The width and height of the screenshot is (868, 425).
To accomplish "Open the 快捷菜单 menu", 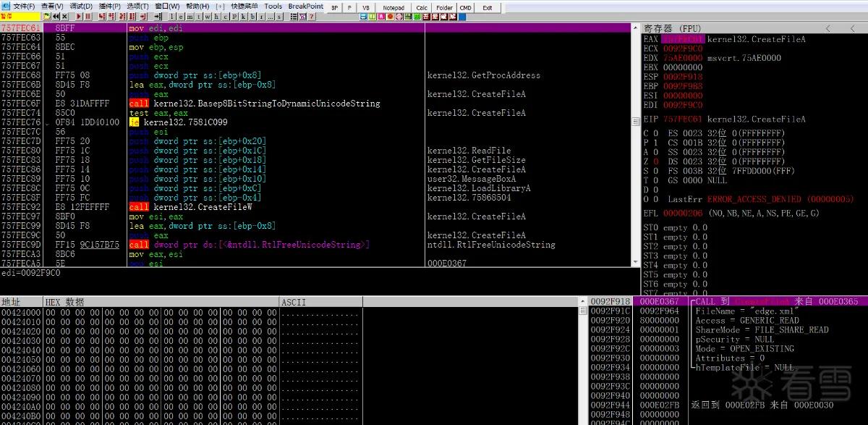I will (x=244, y=7).
